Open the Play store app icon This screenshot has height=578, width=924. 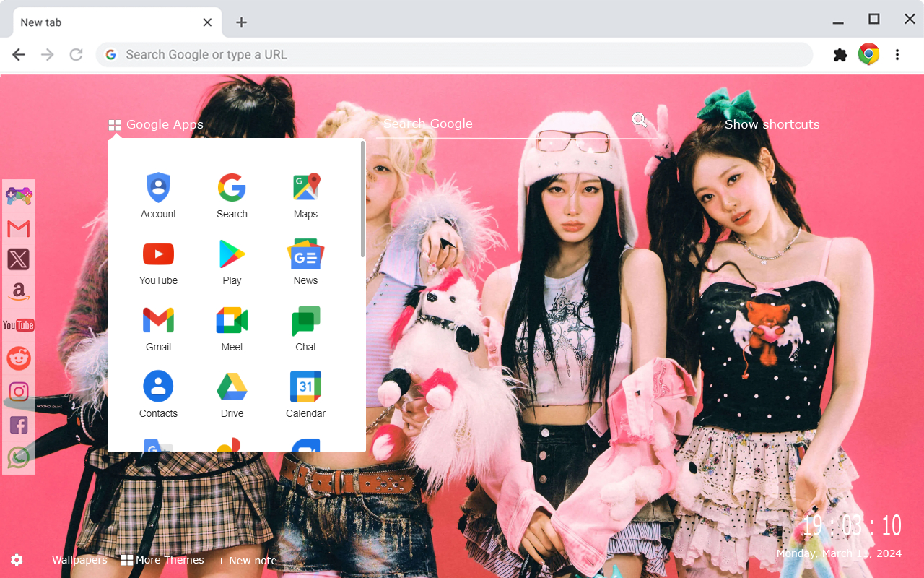point(232,254)
